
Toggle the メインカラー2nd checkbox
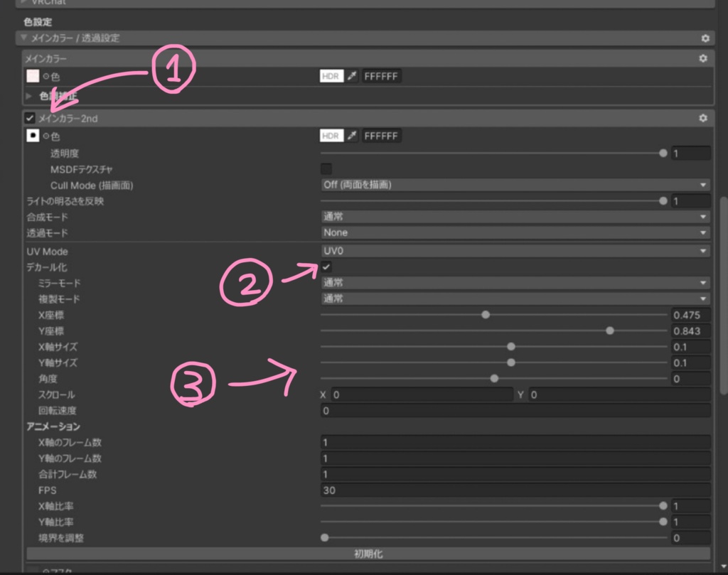30,118
